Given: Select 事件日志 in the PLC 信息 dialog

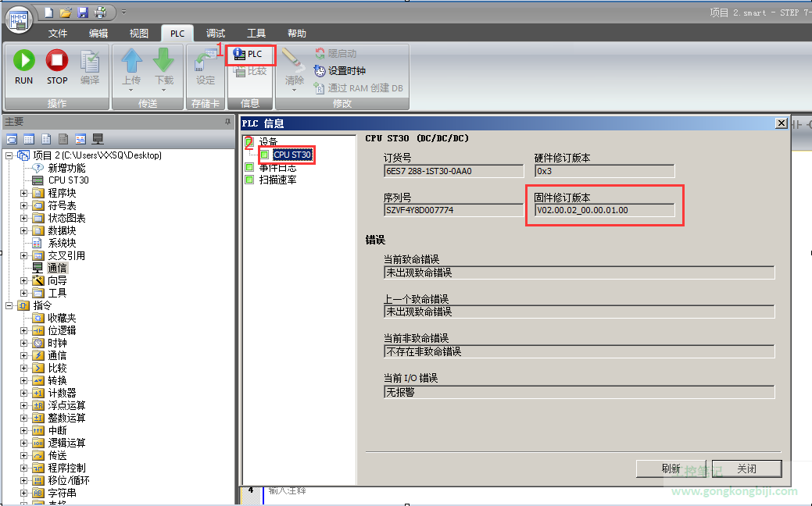Looking at the screenshot, I should coord(277,168).
